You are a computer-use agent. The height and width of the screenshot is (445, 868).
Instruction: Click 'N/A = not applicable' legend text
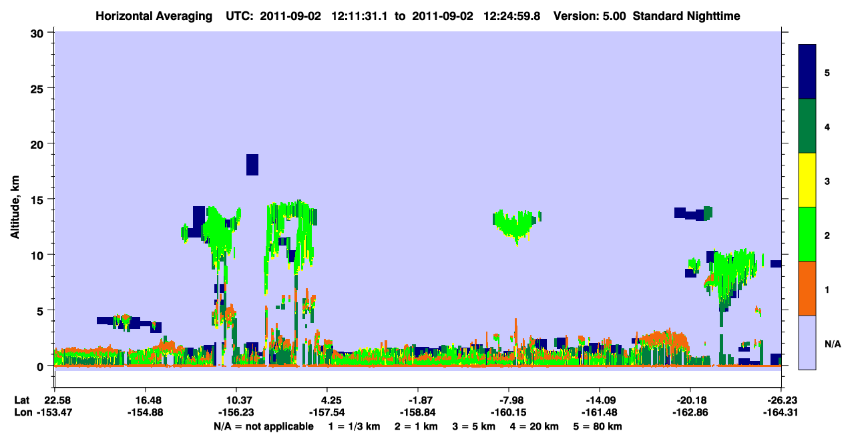click(x=264, y=426)
